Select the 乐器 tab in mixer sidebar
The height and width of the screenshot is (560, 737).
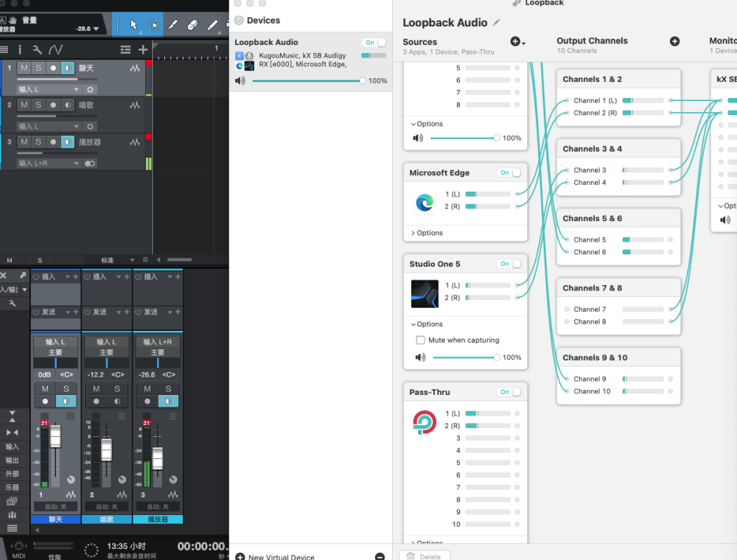click(x=13, y=488)
